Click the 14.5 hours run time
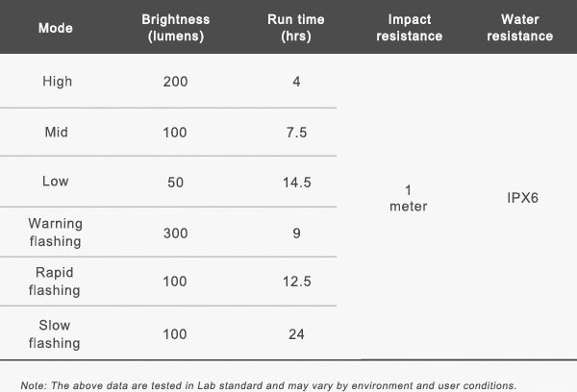Viewport: 577px width, 392px height. (297, 183)
